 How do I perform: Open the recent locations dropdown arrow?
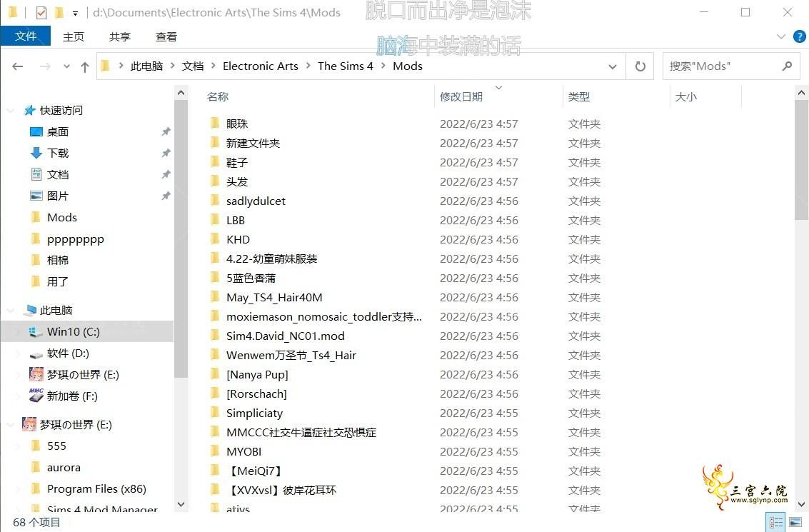pyautogui.click(x=66, y=66)
